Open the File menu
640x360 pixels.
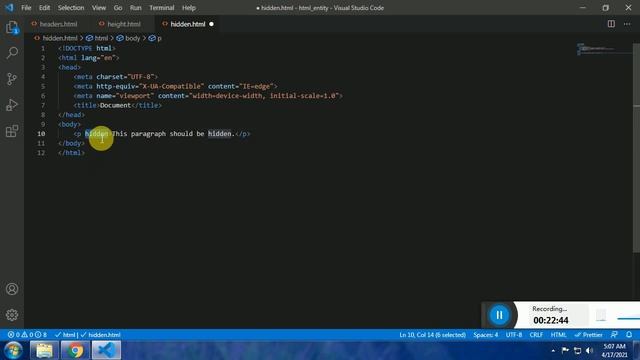[26, 8]
